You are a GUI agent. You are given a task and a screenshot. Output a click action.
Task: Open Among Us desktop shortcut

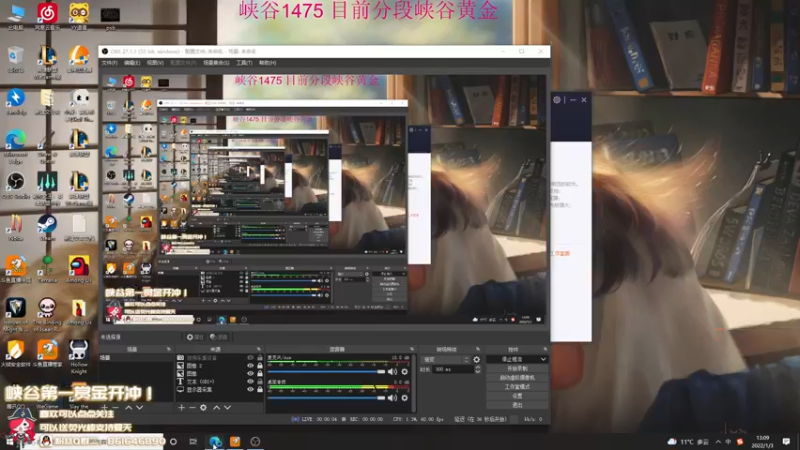coord(79,269)
